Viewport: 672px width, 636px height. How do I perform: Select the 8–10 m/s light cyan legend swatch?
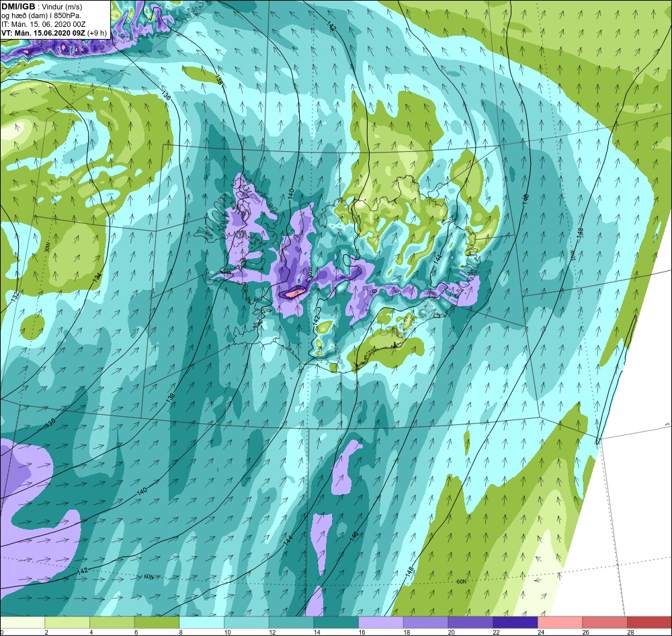202,623
